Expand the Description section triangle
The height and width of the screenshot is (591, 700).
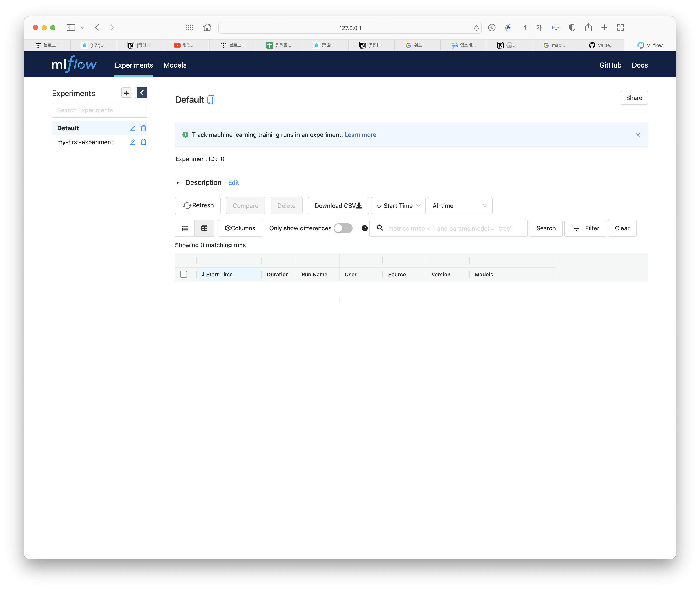pyautogui.click(x=177, y=182)
